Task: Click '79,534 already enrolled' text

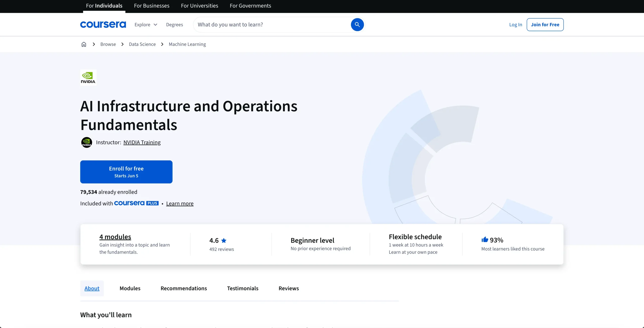Action: [x=109, y=192]
